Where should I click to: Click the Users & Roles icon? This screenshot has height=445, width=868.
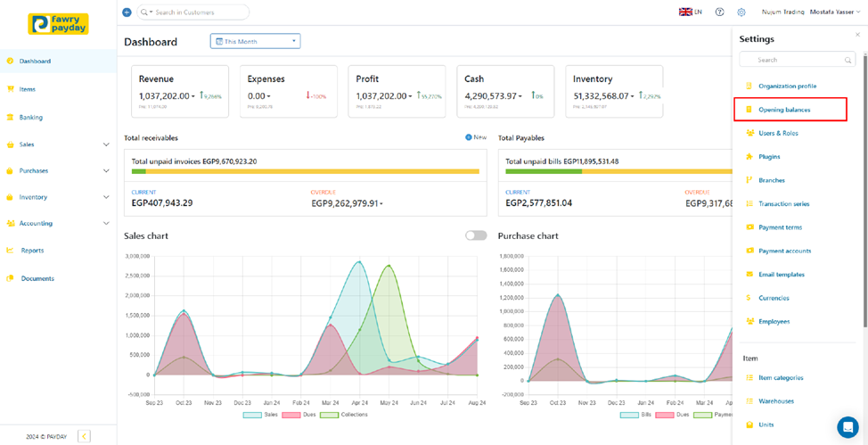749,133
